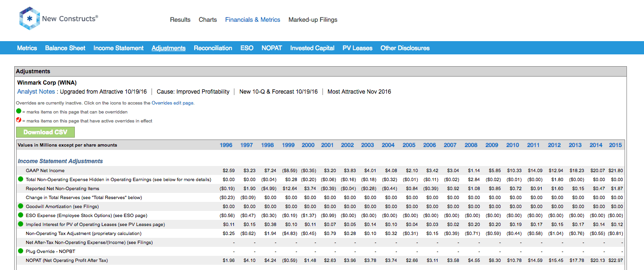644x270 pixels.
Task: Open Marked-up Filings navigation item
Action: 313,20
